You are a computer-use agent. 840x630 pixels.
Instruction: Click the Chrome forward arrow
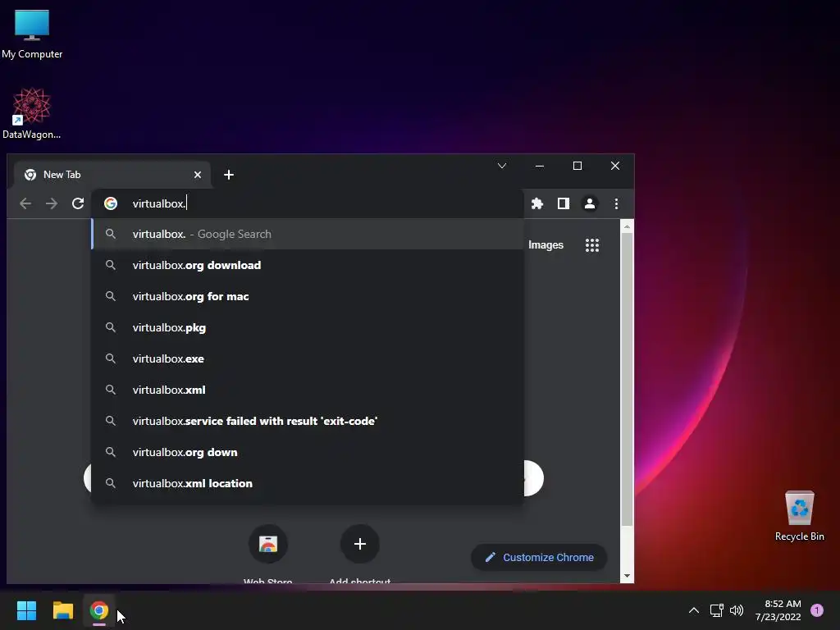(x=52, y=203)
